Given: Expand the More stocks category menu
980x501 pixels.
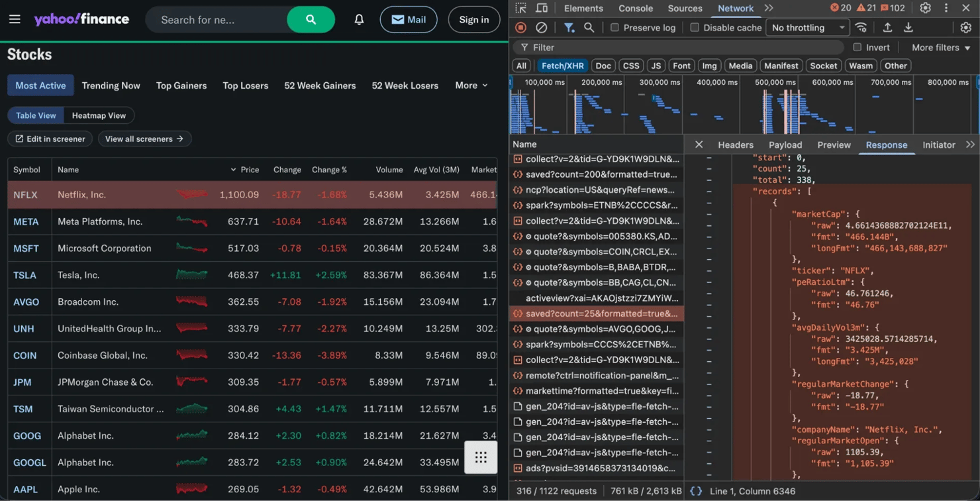Looking at the screenshot, I should pos(471,85).
